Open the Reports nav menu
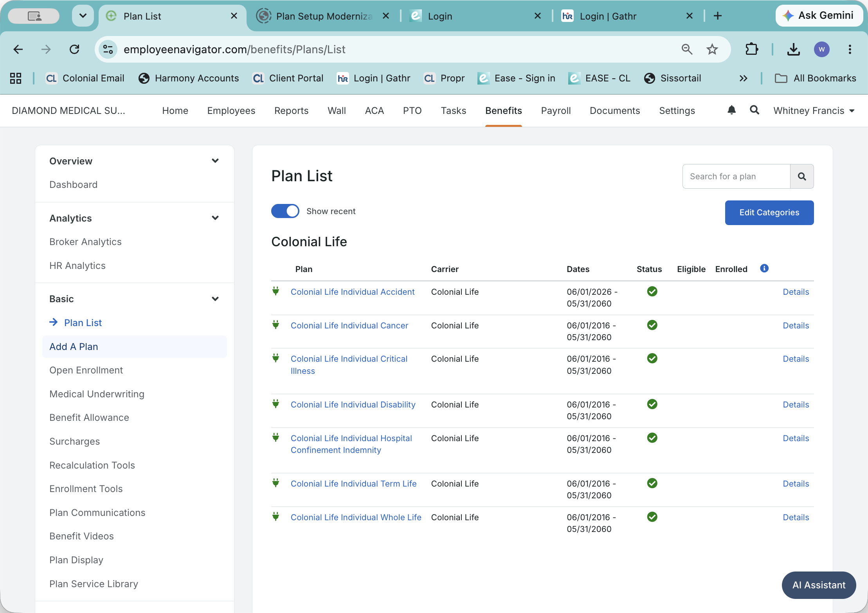 tap(291, 111)
